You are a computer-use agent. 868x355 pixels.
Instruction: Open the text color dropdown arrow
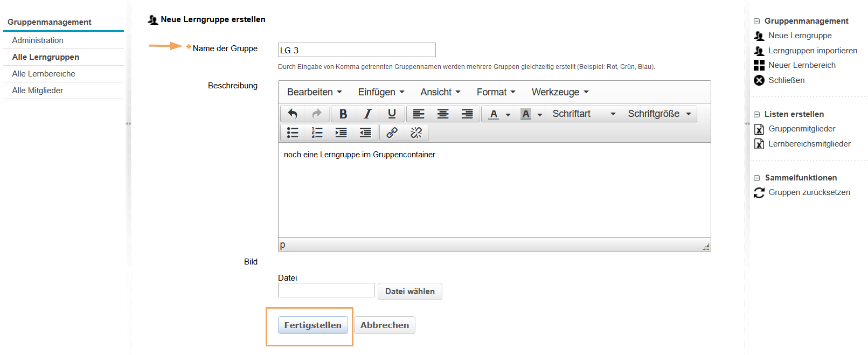tap(508, 114)
